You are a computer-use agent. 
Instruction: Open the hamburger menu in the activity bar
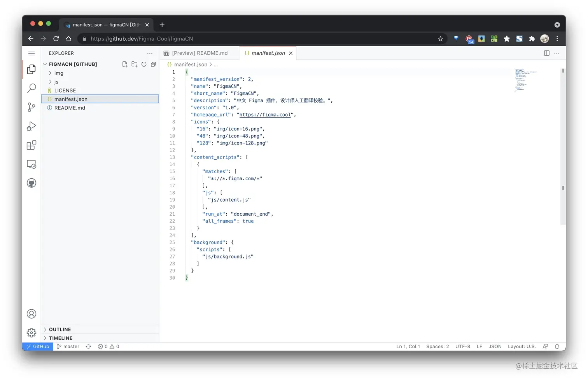coord(31,53)
